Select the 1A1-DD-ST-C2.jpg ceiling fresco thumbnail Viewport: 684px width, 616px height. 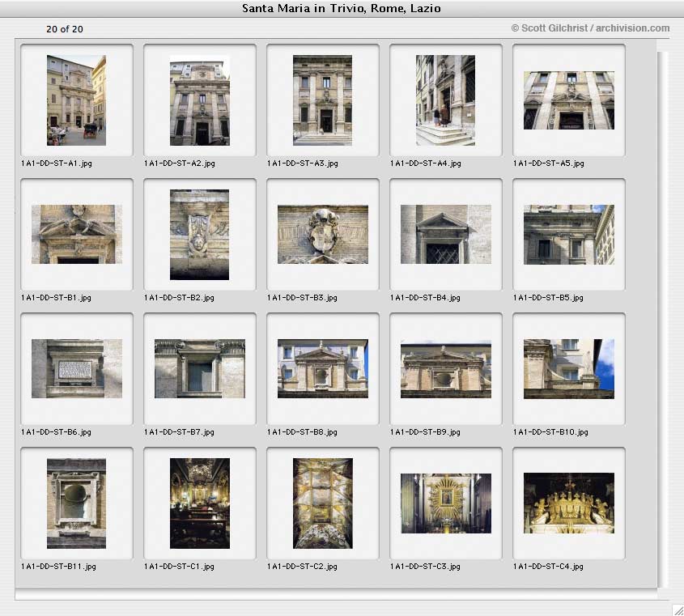(x=323, y=503)
